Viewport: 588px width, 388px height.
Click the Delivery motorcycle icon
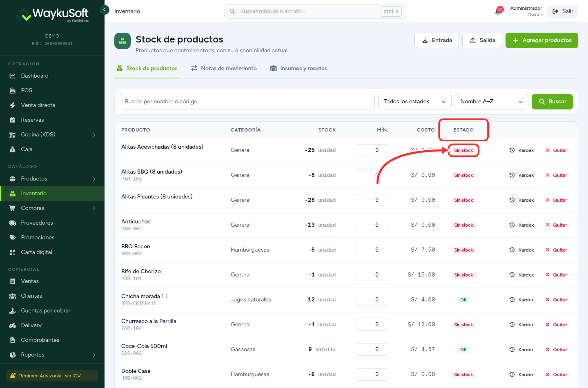(13, 326)
